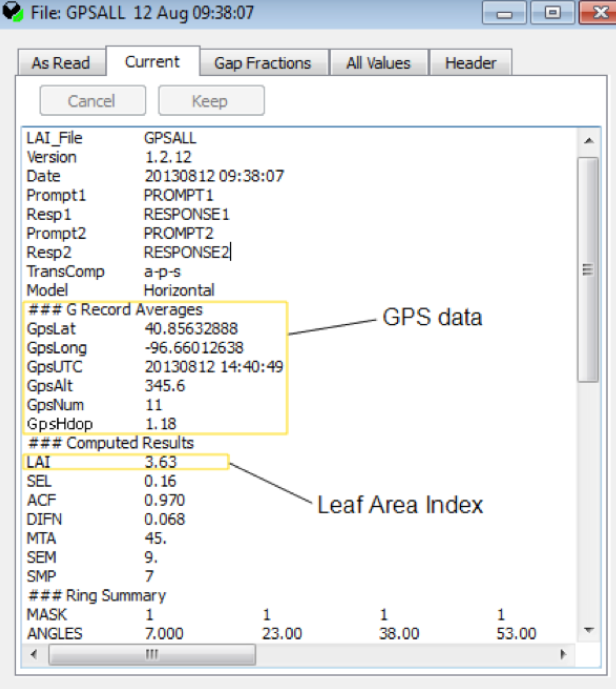Click the GpsAlt value 345.6
Viewport: 616px width, 689px height.
[x=165, y=386]
